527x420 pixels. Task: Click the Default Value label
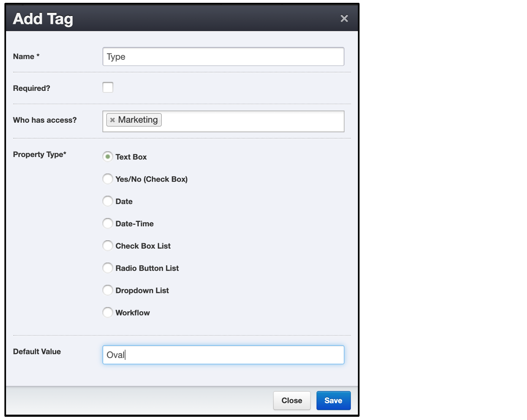37,352
